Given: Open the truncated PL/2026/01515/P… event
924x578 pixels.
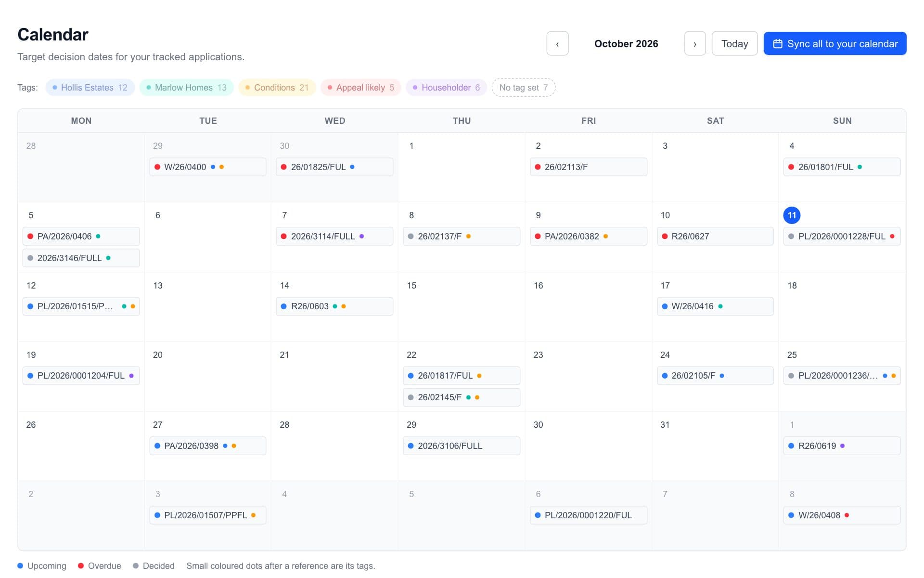Looking at the screenshot, I should pyautogui.click(x=81, y=306).
